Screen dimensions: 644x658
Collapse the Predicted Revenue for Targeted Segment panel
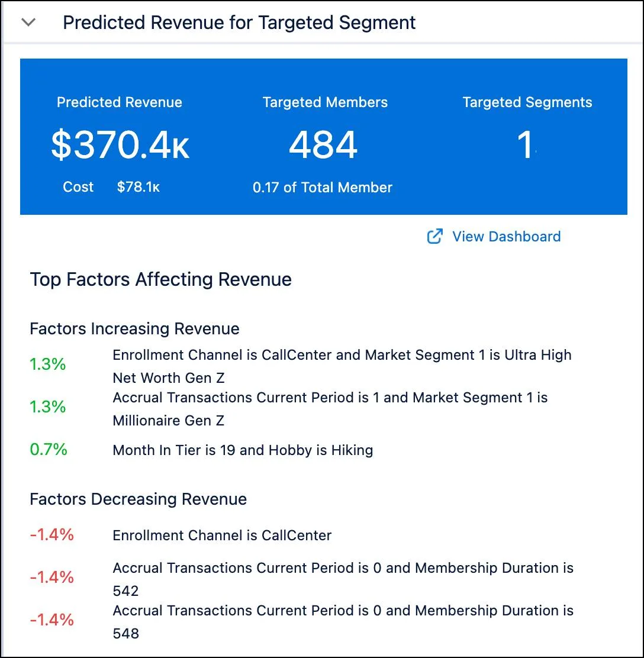click(28, 22)
